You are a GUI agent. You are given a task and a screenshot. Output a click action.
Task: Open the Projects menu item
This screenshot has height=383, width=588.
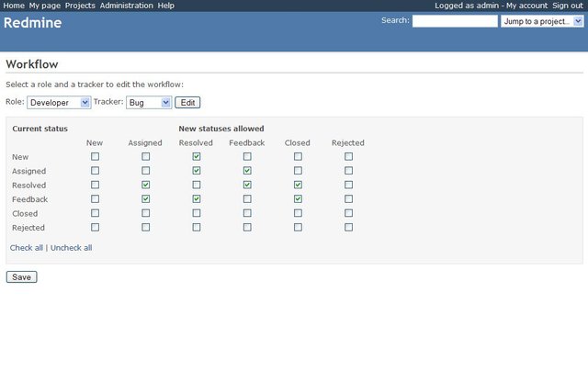click(80, 6)
